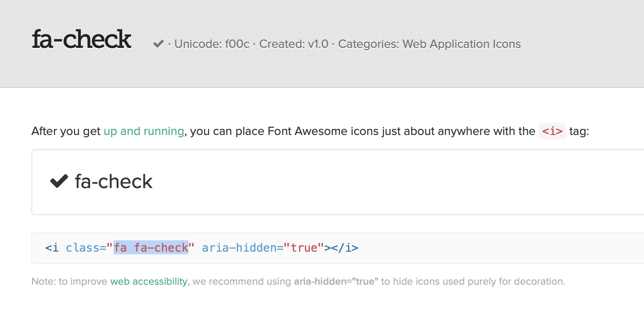Click "Categories: Web Application Icons" text

(x=429, y=44)
